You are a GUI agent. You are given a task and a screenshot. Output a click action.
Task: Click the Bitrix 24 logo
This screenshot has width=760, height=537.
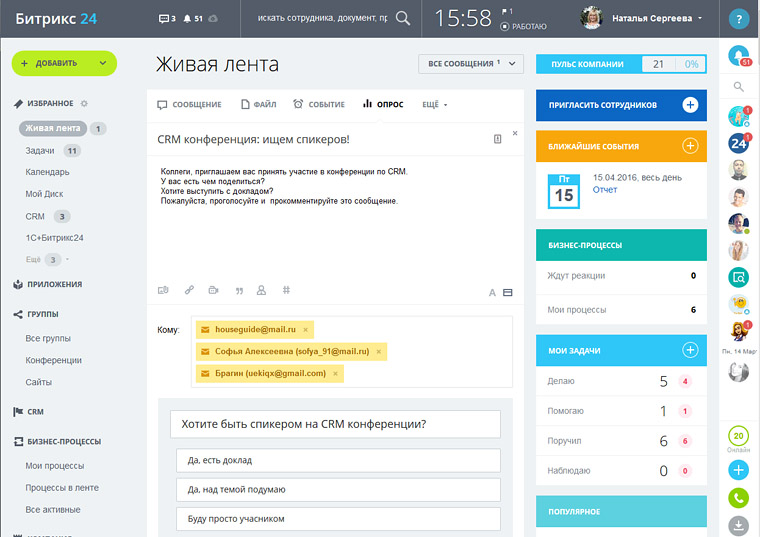coord(56,19)
